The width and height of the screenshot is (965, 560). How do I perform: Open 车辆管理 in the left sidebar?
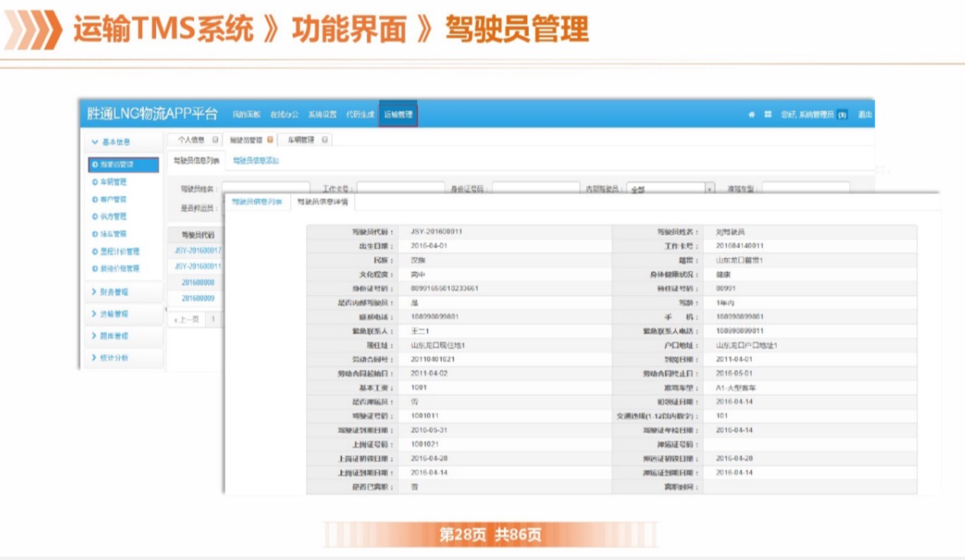pyautogui.click(x=114, y=182)
